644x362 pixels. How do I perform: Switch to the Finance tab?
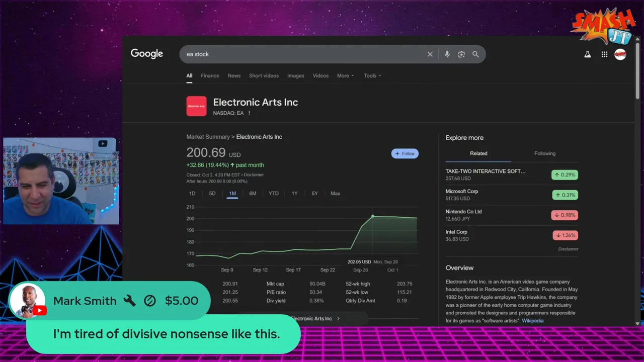click(x=210, y=76)
